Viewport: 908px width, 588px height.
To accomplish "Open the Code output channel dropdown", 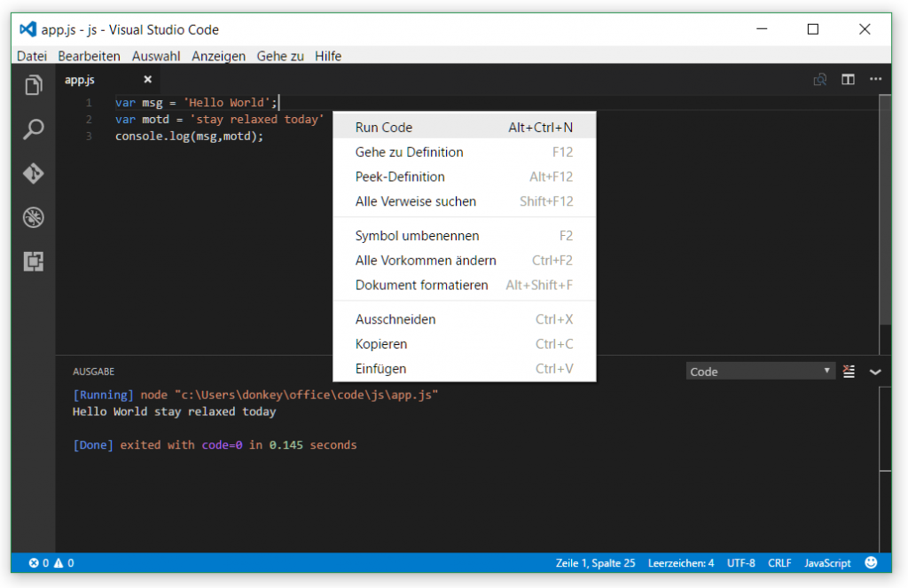I will pos(760,371).
